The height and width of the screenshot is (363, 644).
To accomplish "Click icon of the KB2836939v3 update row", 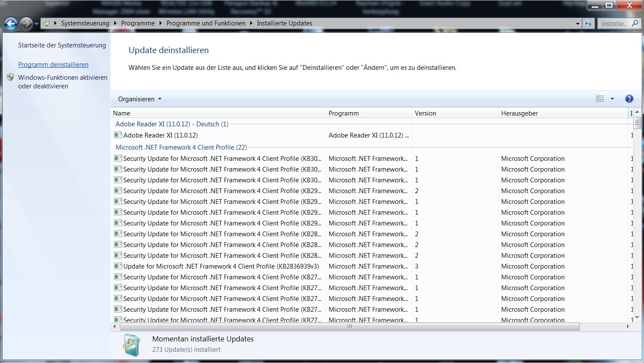I will pyautogui.click(x=118, y=266).
